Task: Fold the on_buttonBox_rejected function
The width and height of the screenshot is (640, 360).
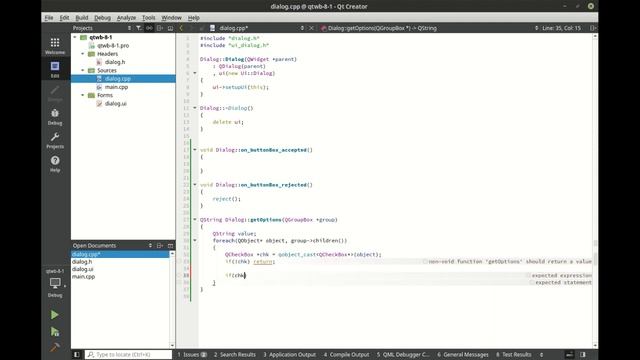Action: [195, 184]
